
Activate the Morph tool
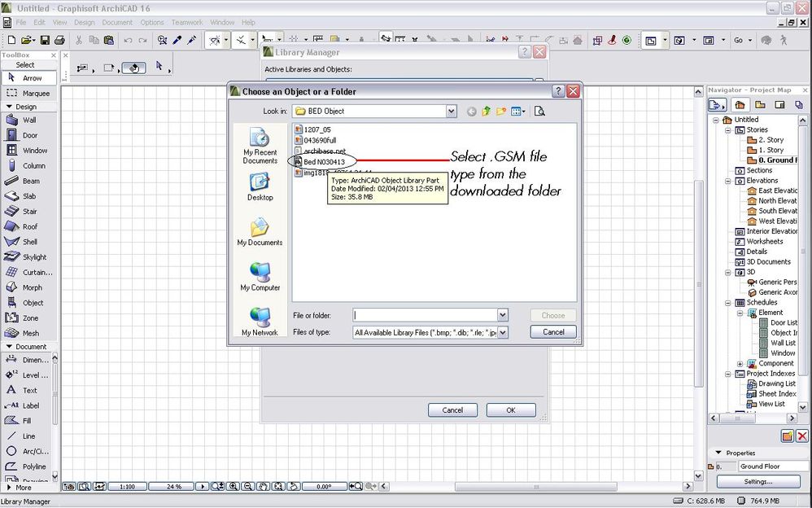(x=29, y=287)
